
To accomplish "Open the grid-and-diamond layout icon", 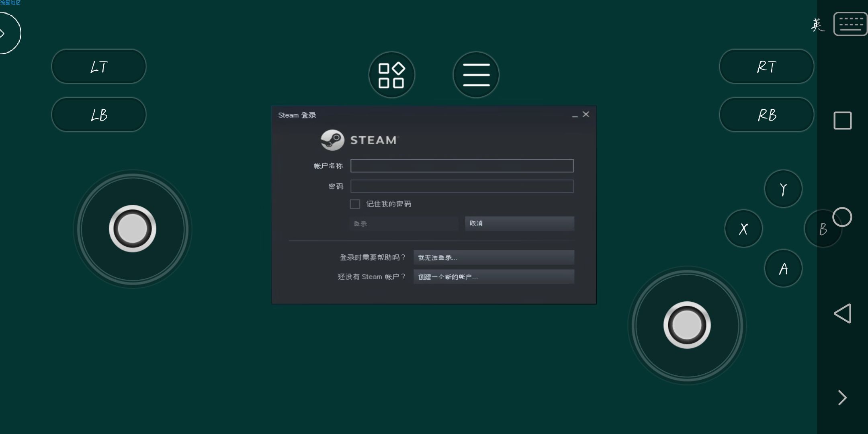I will click(392, 75).
